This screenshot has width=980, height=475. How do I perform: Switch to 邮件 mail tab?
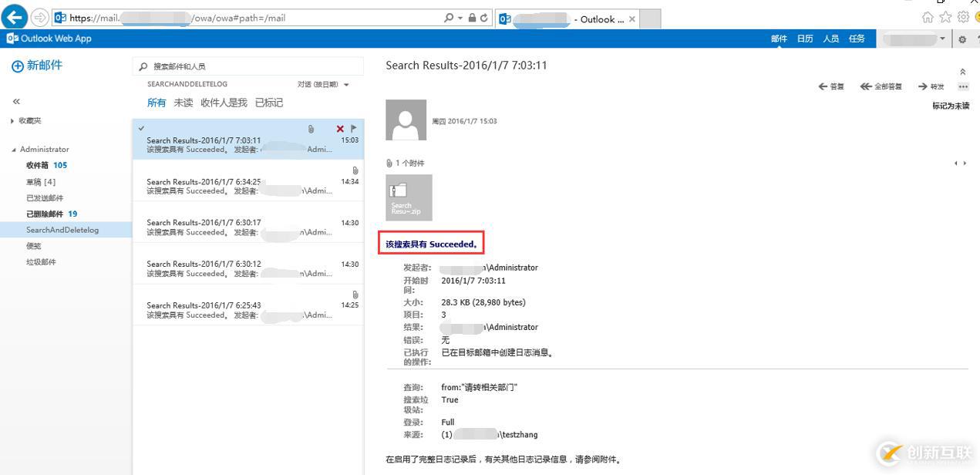[x=780, y=39]
